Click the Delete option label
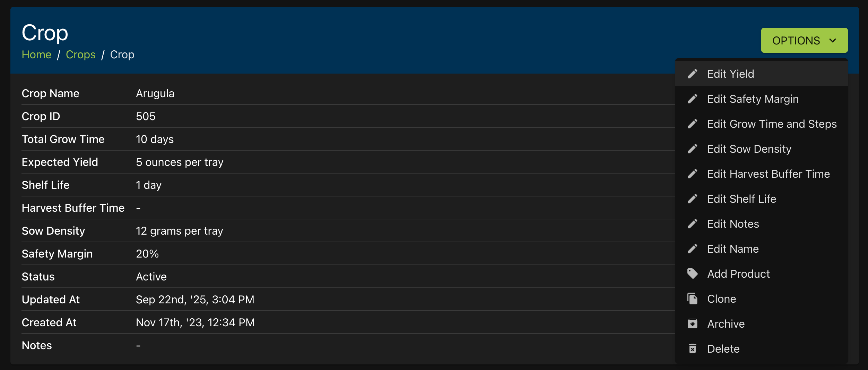The image size is (868, 370). tap(723, 349)
